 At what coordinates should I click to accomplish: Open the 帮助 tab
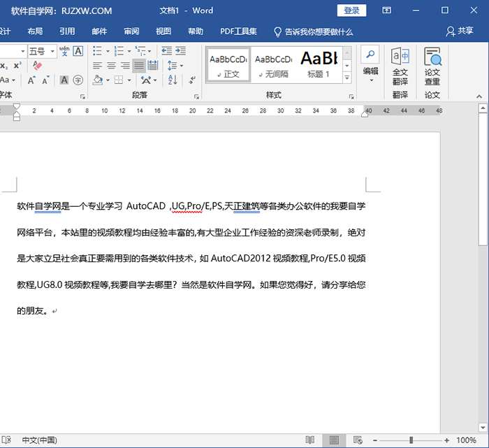(196, 31)
